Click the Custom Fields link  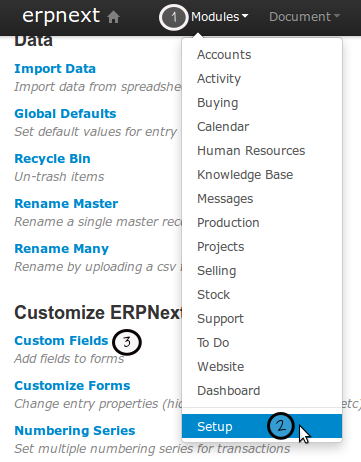(61, 341)
